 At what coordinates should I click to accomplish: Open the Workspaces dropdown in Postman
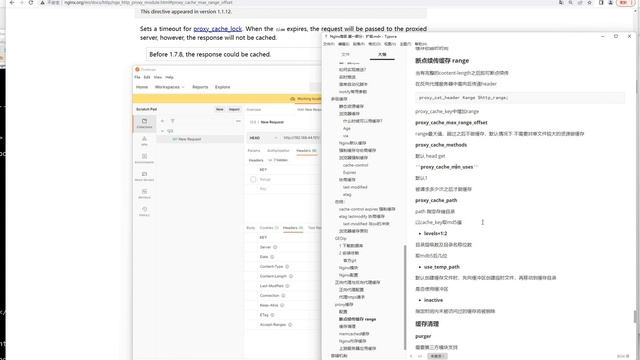[169, 87]
